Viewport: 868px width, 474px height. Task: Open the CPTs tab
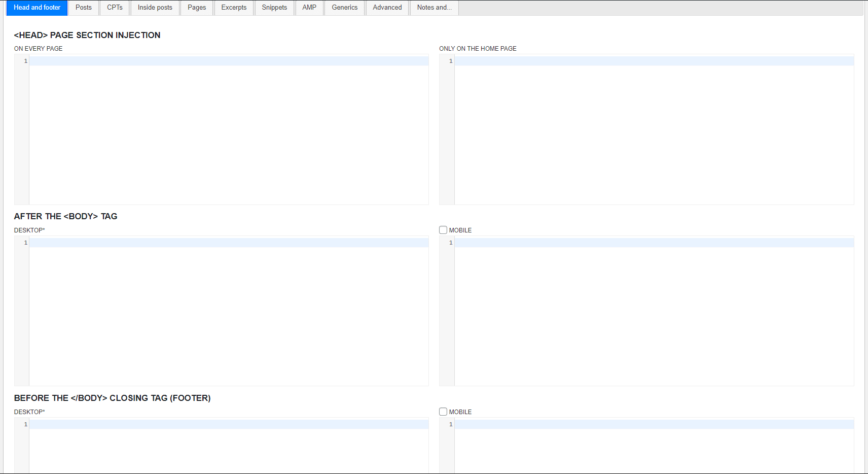[114, 8]
